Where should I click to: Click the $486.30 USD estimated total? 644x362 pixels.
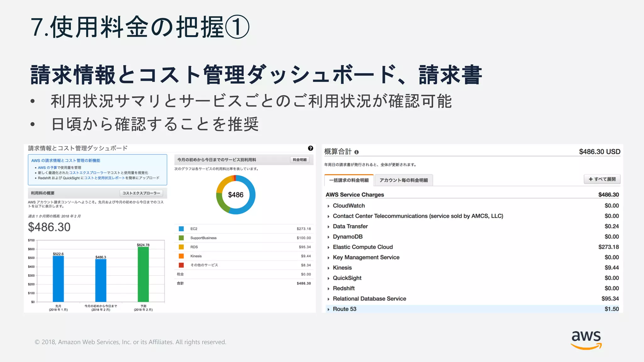(x=600, y=151)
